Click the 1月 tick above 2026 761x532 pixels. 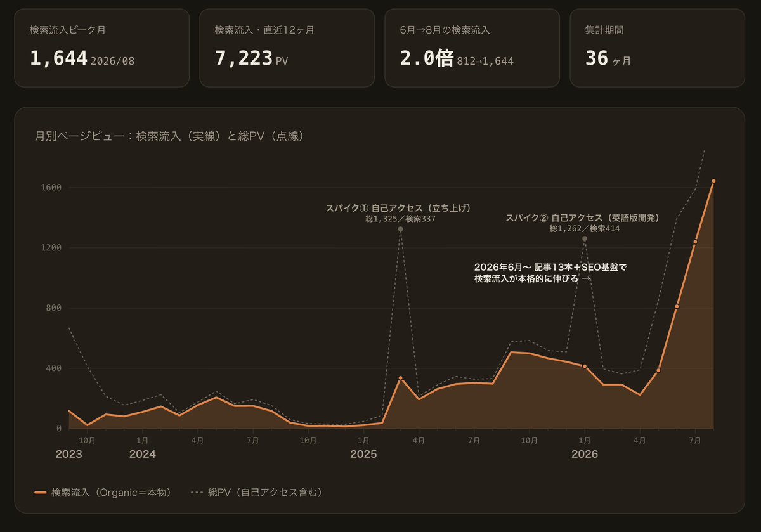585,439
